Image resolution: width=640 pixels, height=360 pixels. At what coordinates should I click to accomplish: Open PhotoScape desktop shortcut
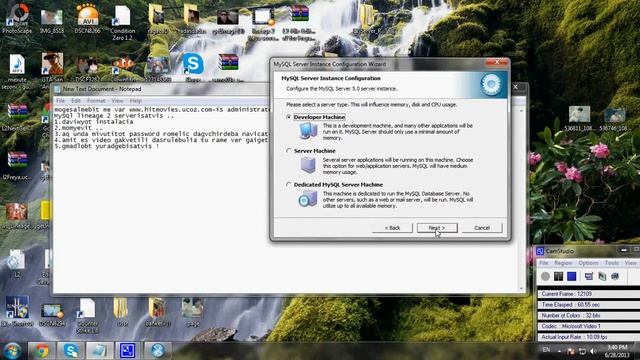[x=17, y=18]
